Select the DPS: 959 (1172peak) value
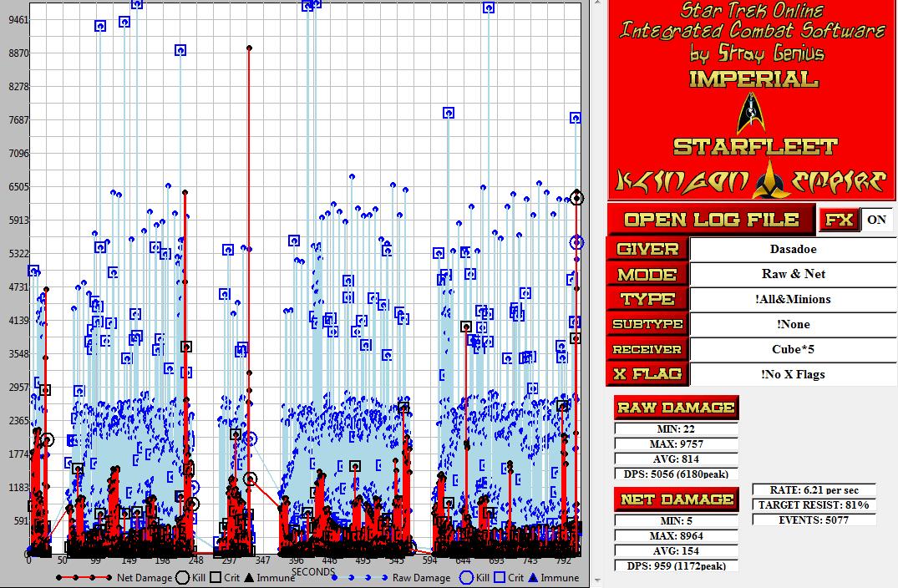Viewport: 898px width, 588px height. pyautogui.click(x=677, y=565)
